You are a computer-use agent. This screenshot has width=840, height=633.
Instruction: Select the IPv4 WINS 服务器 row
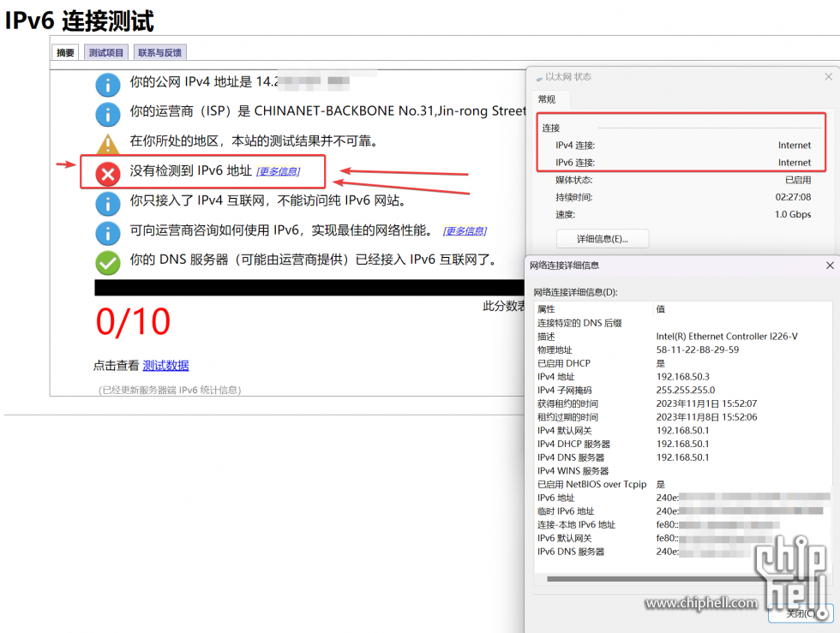coord(683,471)
